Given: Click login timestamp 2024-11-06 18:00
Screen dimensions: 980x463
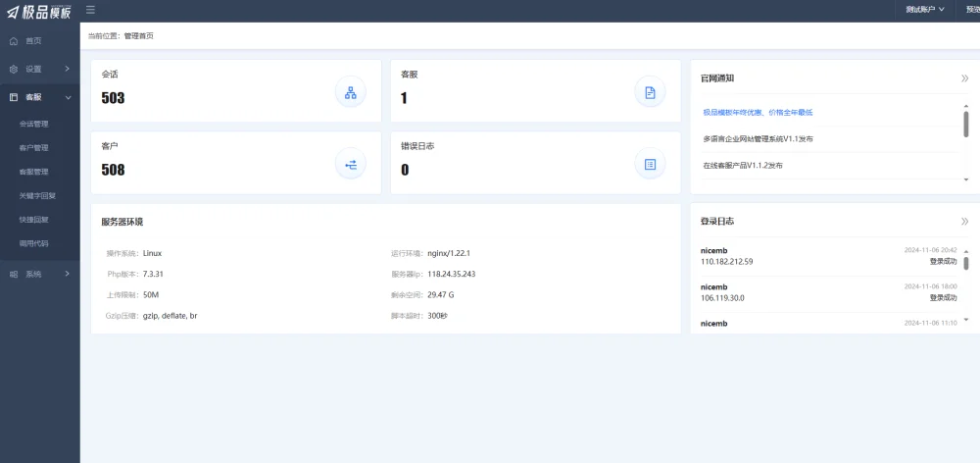Looking at the screenshot, I should (x=931, y=286).
